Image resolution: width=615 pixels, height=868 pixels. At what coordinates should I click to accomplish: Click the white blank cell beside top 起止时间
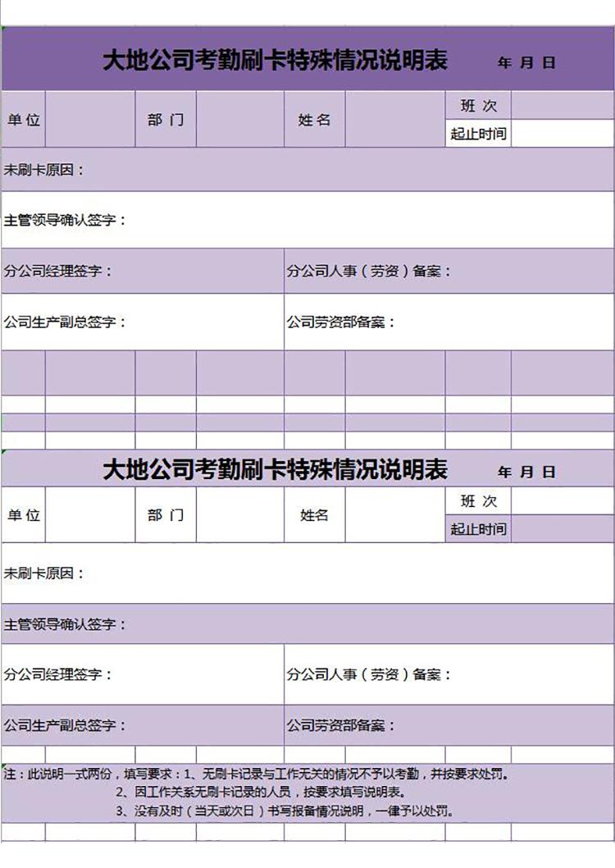[563, 134]
